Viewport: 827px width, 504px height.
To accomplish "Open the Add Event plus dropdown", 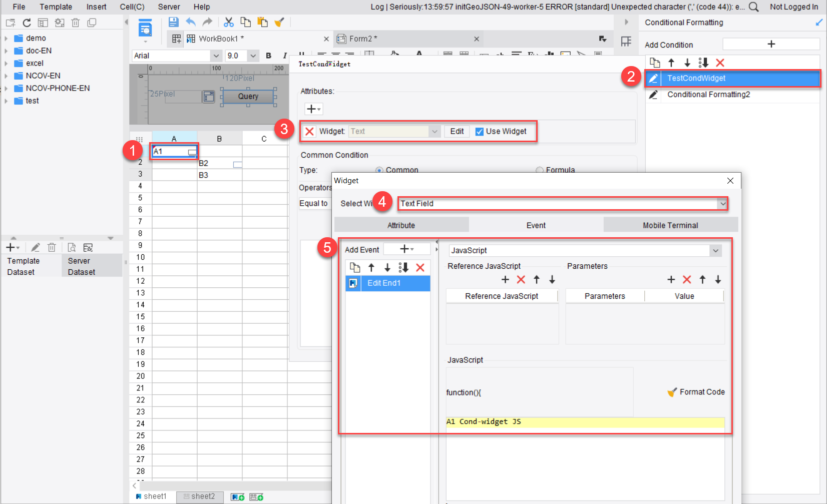I will coord(406,249).
